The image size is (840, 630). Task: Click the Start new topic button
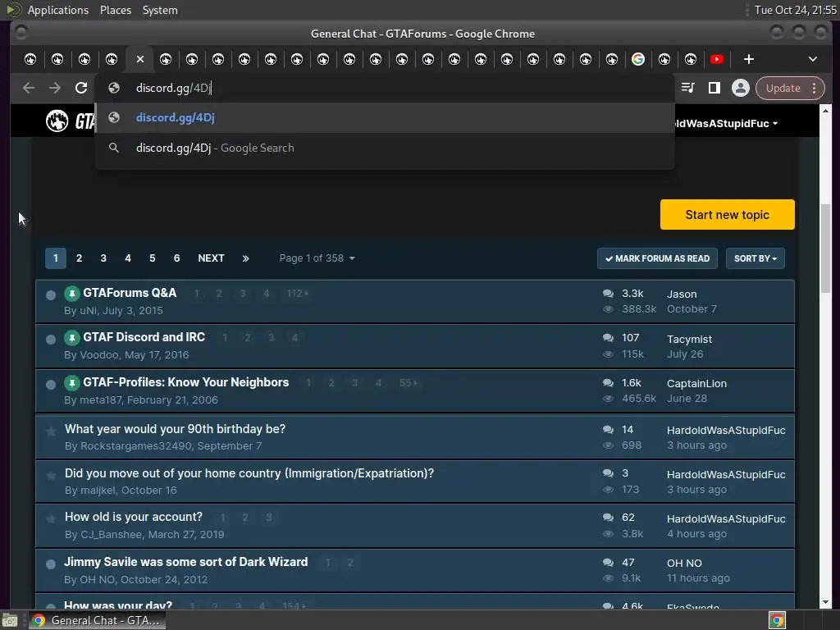coord(727,214)
